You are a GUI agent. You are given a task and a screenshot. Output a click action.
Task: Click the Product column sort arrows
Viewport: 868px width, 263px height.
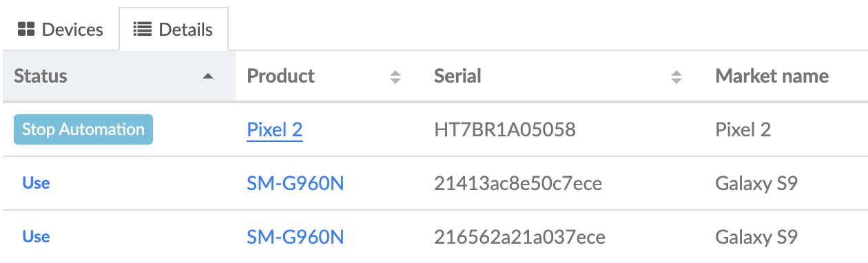coord(395,76)
